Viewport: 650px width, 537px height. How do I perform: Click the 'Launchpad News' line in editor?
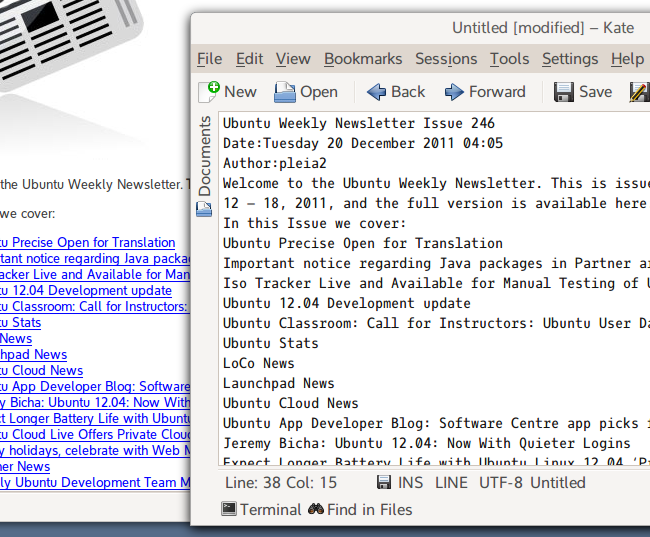279,383
